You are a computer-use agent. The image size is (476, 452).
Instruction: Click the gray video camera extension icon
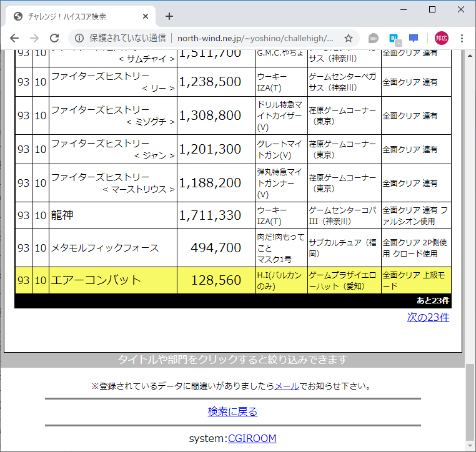click(x=373, y=38)
